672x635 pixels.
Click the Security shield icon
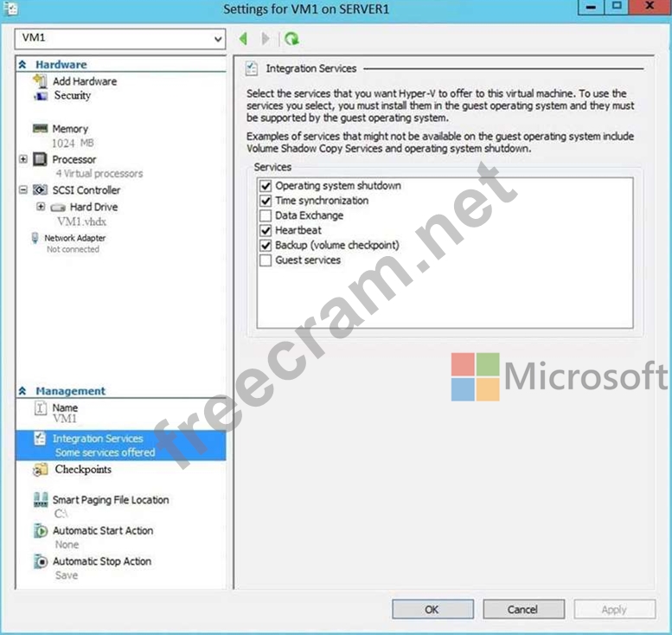41,96
